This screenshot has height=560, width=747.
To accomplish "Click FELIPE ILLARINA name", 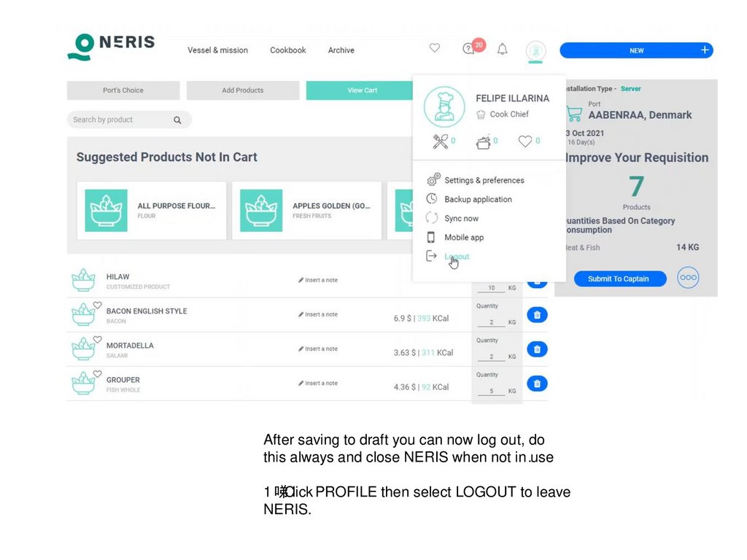I will (512, 98).
